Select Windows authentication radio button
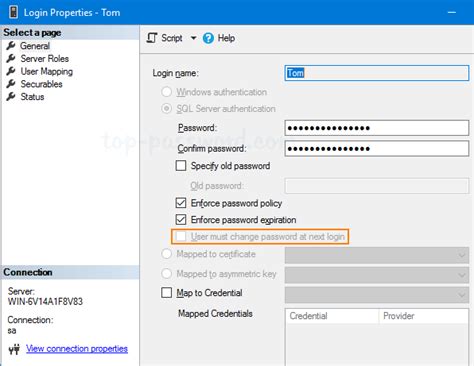Image resolution: width=474 pixels, height=366 pixels. click(x=166, y=92)
